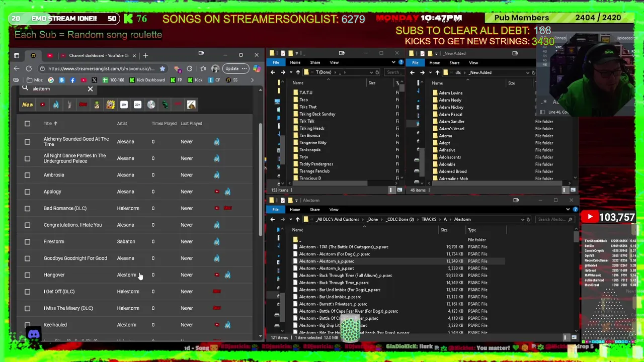Refresh the Alestorm folder address bar

tap(528, 219)
